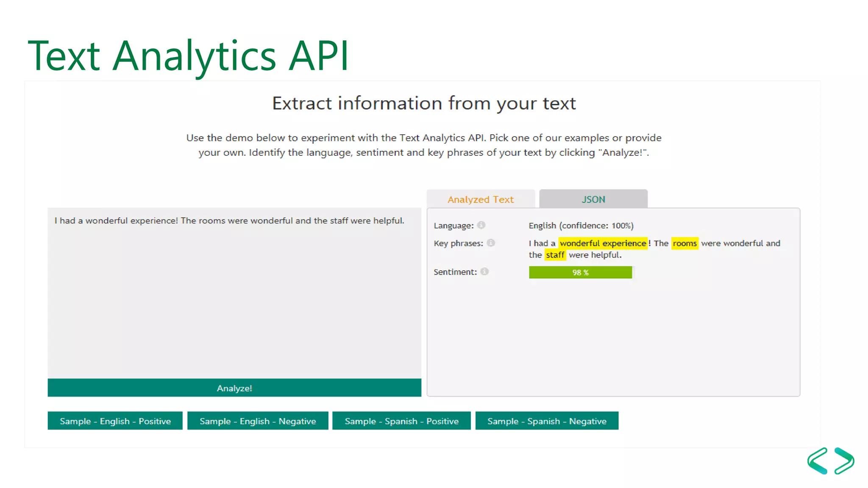Click the Analyze! button

pos(234,388)
